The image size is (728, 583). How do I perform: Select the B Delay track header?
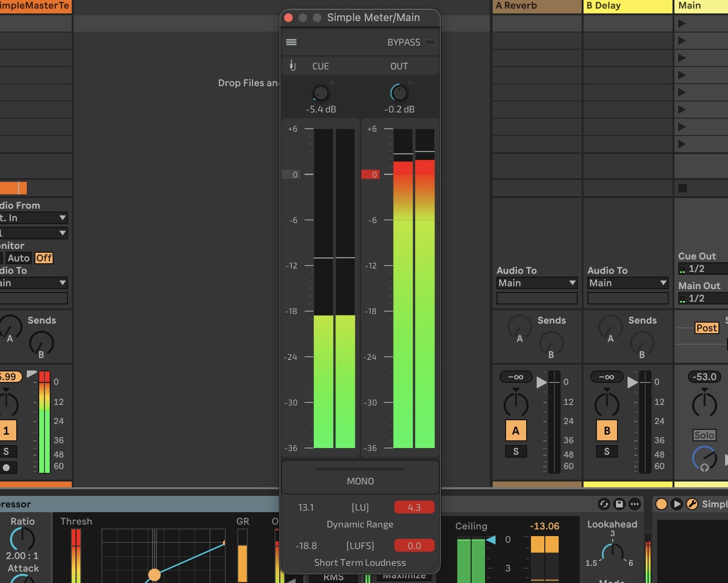tap(628, 6)
